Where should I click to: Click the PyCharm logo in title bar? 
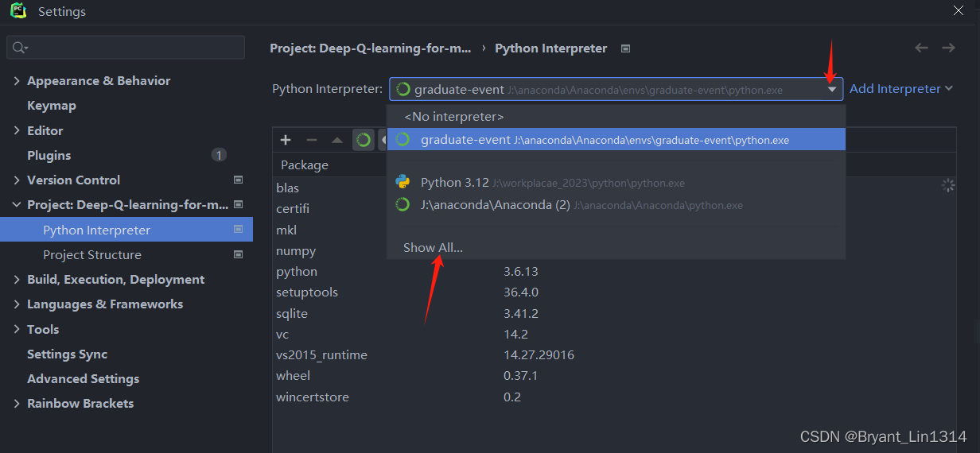coord(18,11)
